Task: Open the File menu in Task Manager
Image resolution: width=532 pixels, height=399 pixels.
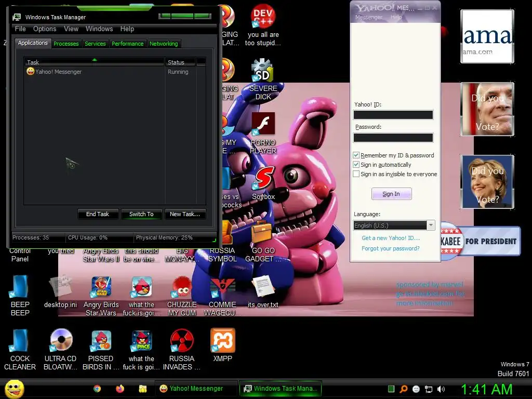Action: tap(20, 29)
